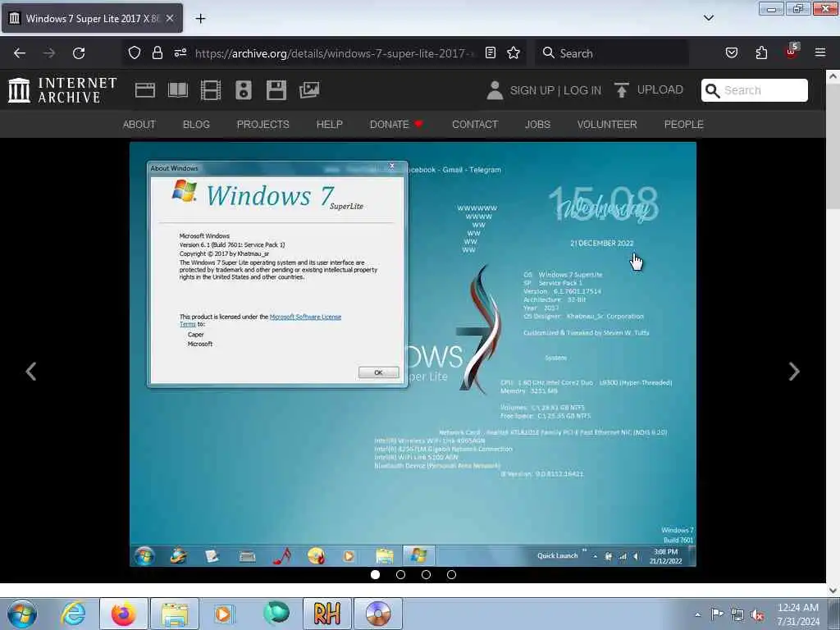The width and height of the screenshot is (840, 630).
Task: Click the Windows Start orb on taskbar
Action: [22, 614]
